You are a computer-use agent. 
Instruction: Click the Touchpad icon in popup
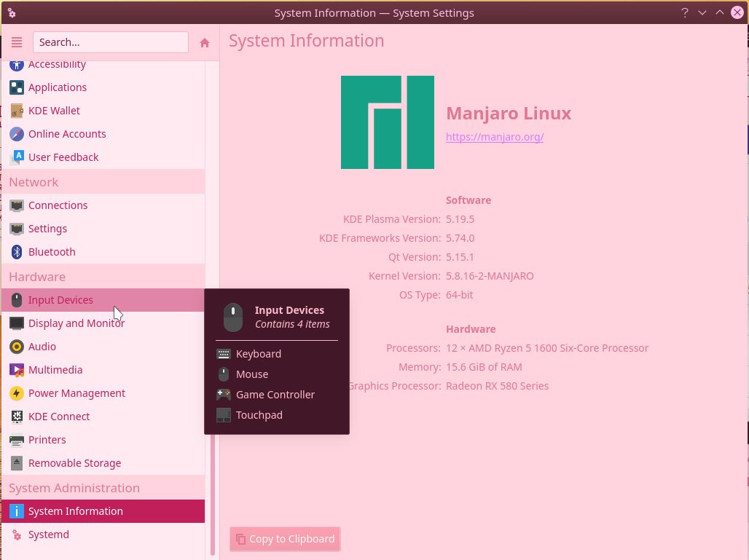224,415
